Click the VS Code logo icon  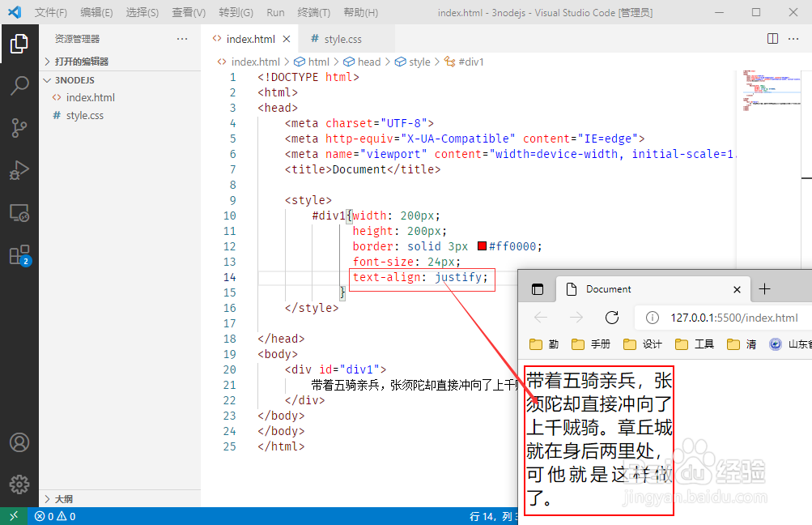[15, 12]
